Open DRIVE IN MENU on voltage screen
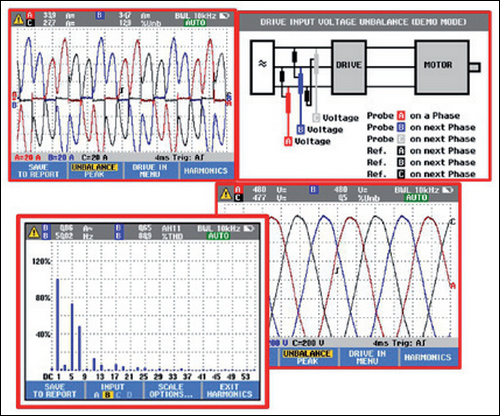The image size is (500, 416). click(367, 357)
